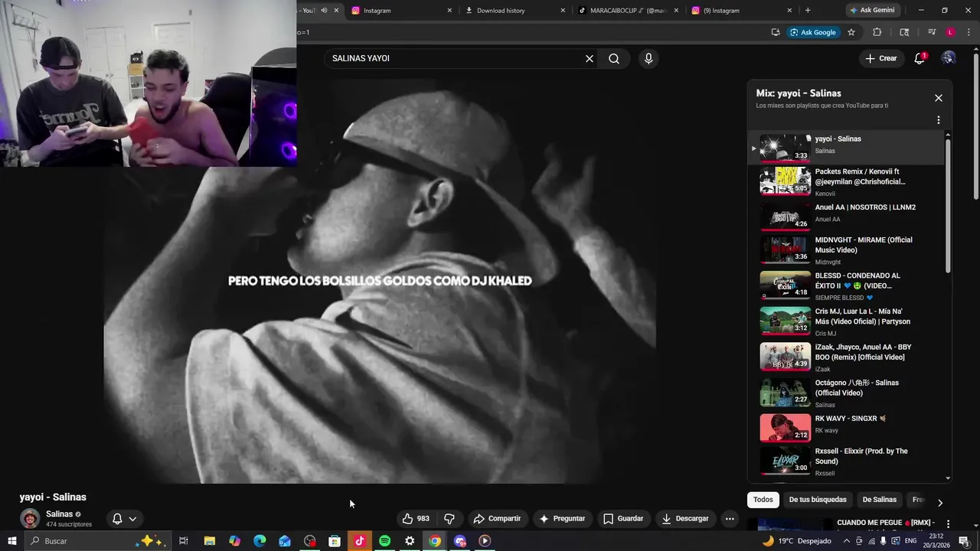Play Cris MJ Mía Na' Más video
Viewport: 980px width, 551px height.
point(847,322)
